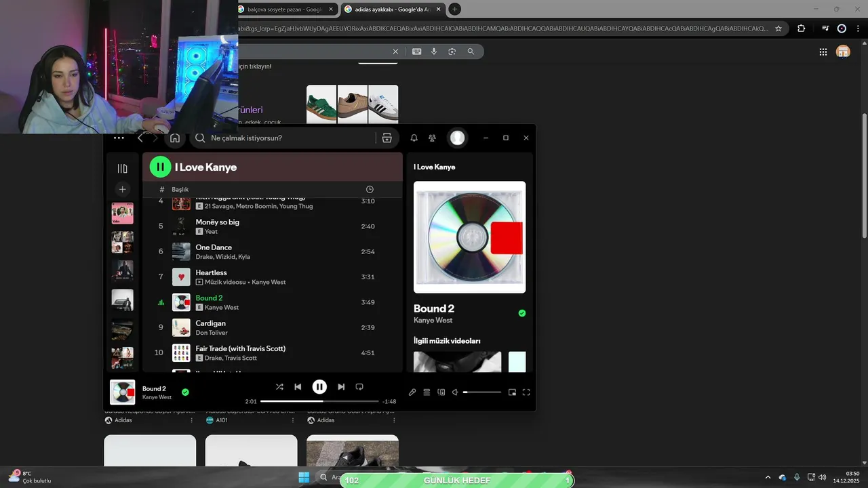Sort tracks by Başlık column

[180, 189]
